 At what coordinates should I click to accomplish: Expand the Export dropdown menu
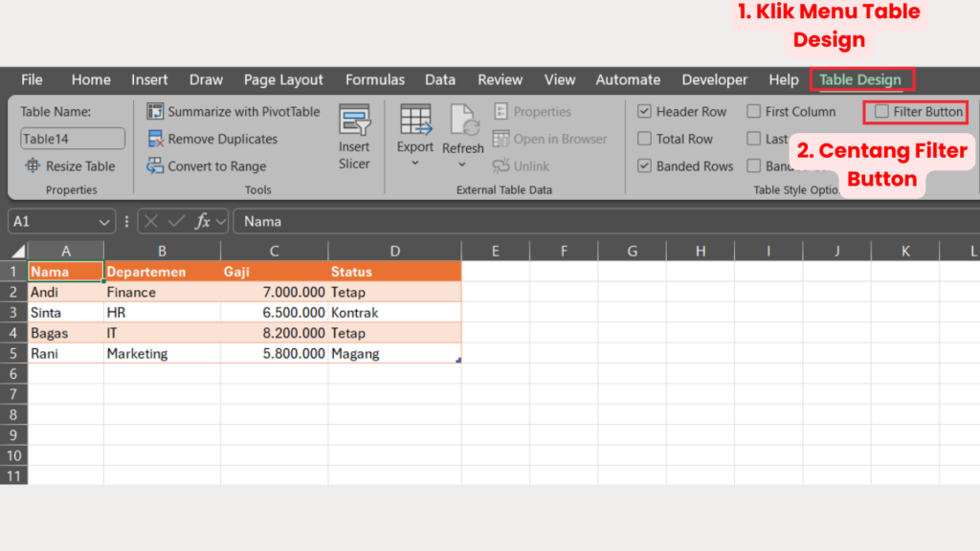tap(415, 163)
